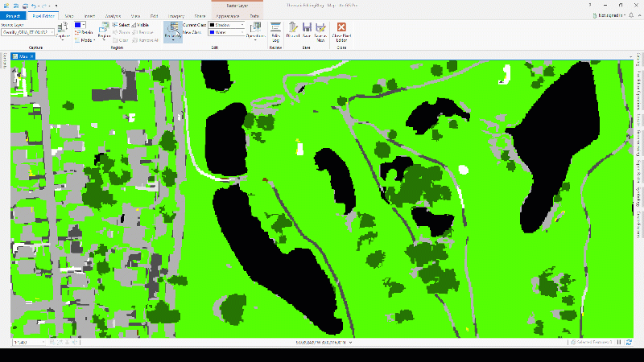Close the Pixel Editor

coord(341,32)
